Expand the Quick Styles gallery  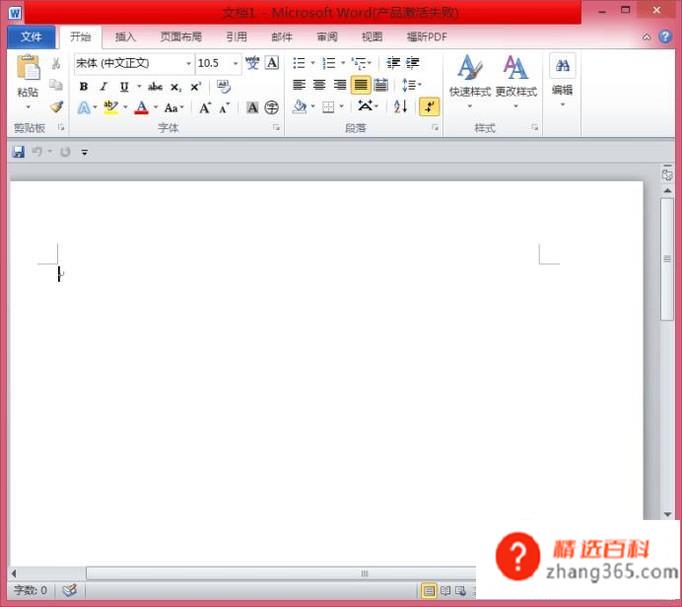point(470,83)
